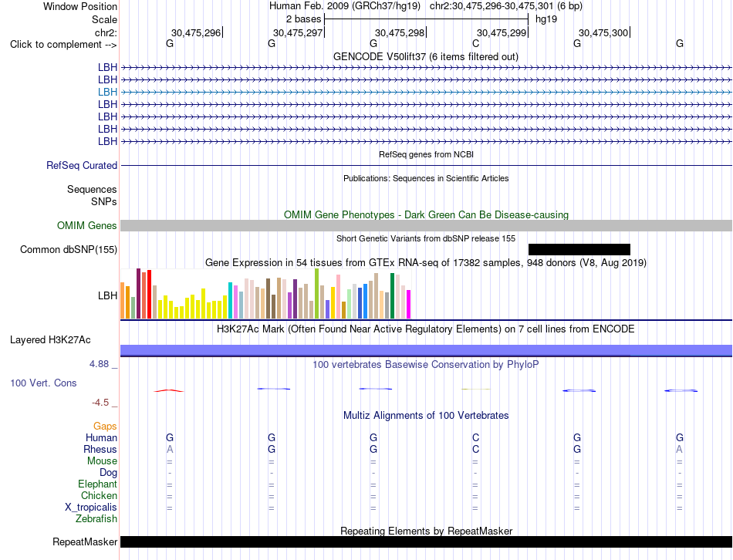Click the OMIM Gene Phenotypes green title
Image resolution: width=733 pixels, height=560 pixels.
tap(426, 214)
